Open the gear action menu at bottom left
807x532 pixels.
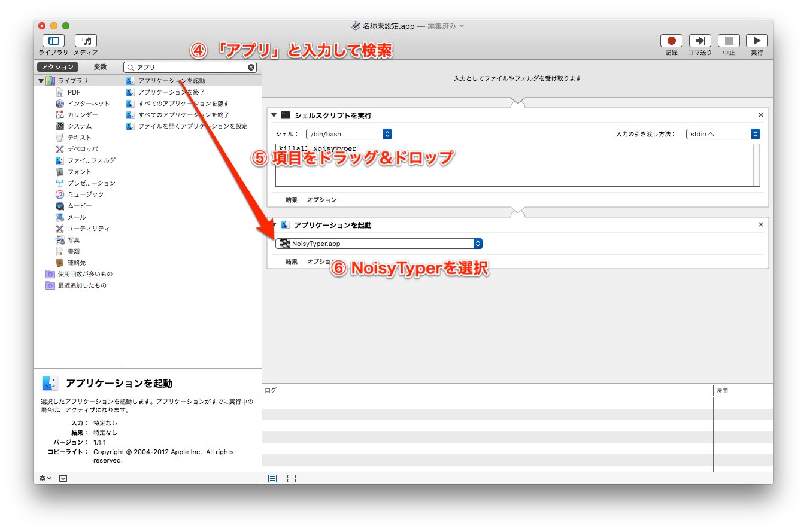[45, 478]
